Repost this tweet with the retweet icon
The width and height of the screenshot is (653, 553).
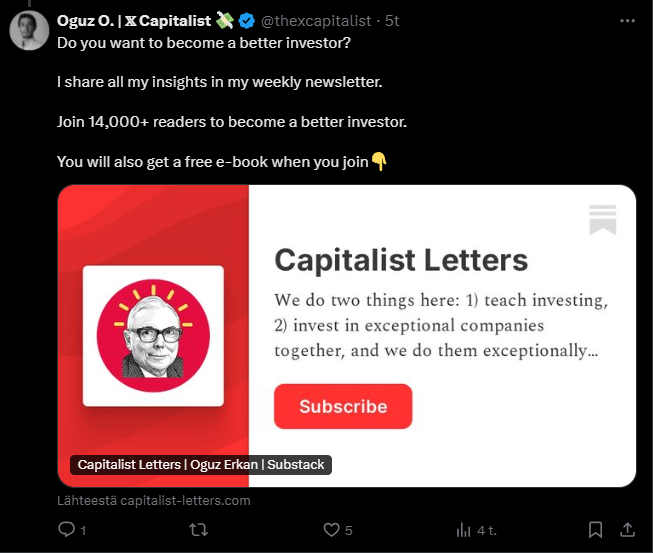click(x=198, y=530)
